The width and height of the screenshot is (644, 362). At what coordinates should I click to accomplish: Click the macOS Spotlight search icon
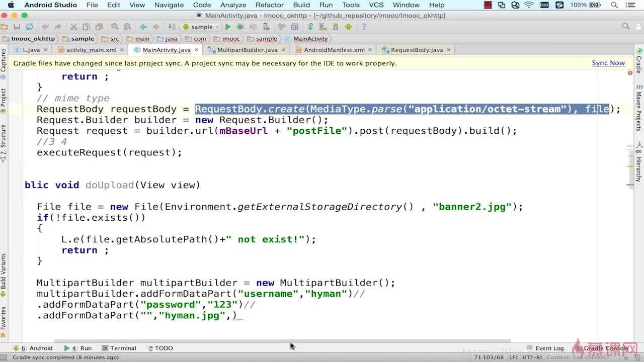614,5
